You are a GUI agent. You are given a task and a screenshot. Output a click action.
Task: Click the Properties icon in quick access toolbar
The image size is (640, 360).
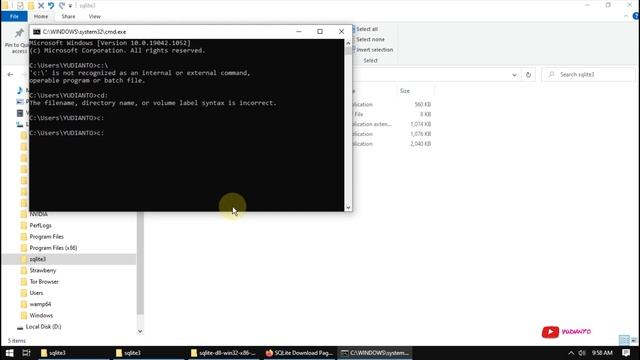(x=20, y=5)
